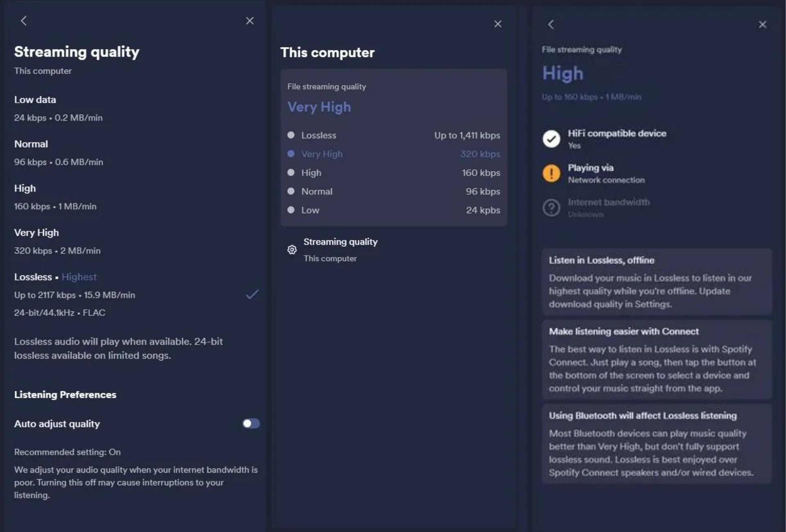Close the This Computer panel
Image resolution: width=786 pixels, height=532 pixels.
tap(497, 23)
